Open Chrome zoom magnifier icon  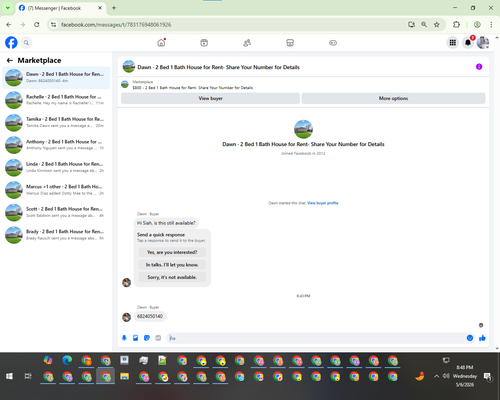coord(424,25)
